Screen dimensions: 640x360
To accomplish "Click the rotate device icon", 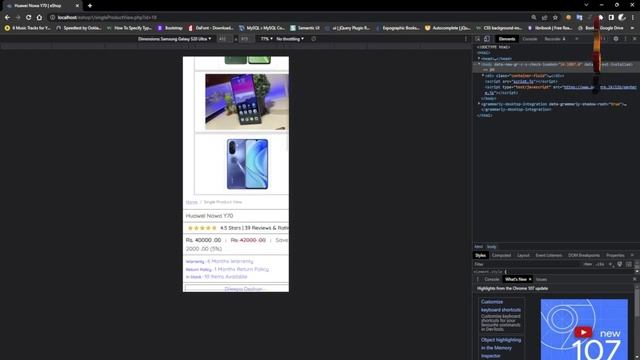I will point(313,39).
